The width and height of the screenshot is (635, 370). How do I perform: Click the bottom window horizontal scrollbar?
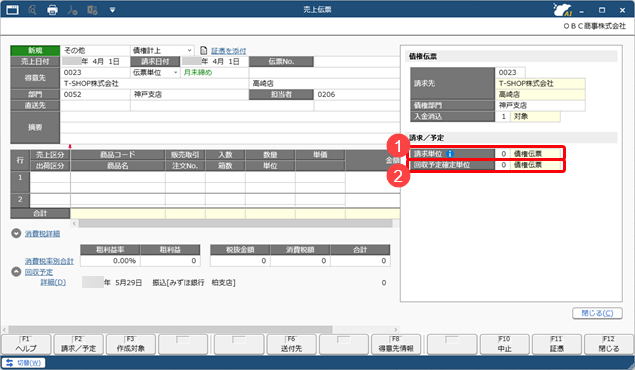[170, 330]
